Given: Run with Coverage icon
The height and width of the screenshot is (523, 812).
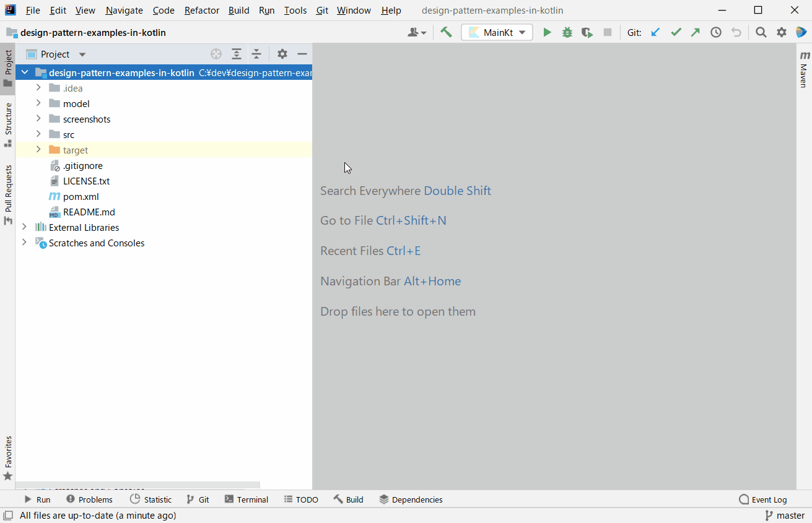Looking at the screenshot, I should 587,32.
